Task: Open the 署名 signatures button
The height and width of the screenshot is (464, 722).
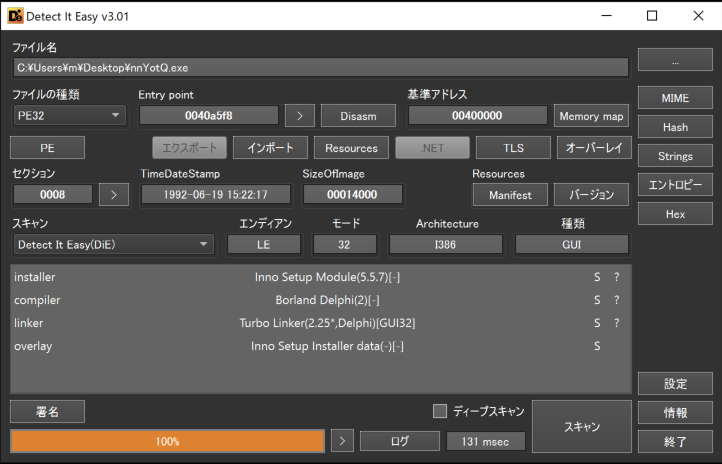Action: 47,412
